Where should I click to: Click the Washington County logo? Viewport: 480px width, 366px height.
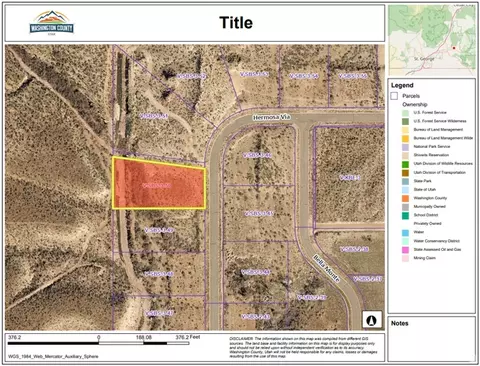52,23
